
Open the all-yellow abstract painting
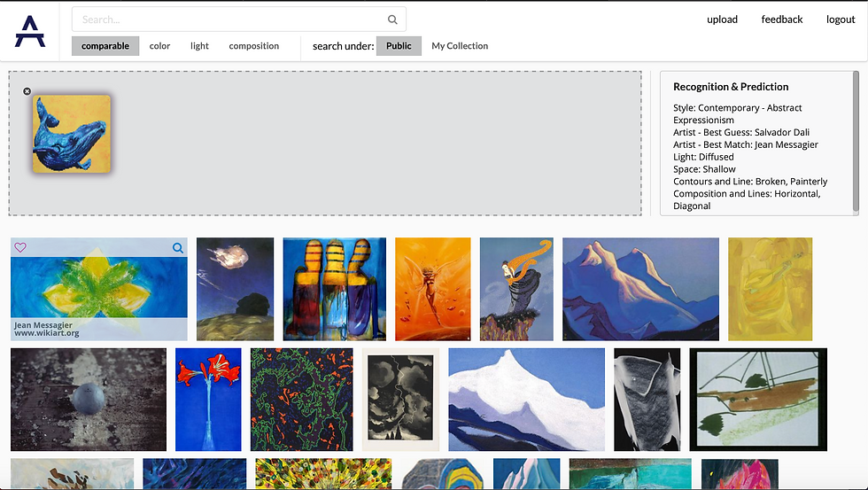pos(770,289)
